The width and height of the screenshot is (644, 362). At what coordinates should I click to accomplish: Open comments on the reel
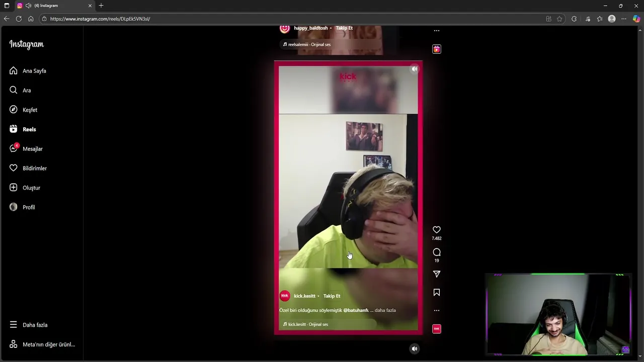(x=437, y=252)
